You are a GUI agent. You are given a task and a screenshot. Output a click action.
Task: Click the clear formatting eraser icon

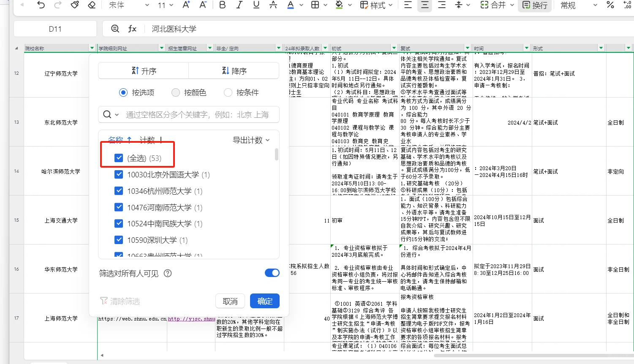pos(92,5)
